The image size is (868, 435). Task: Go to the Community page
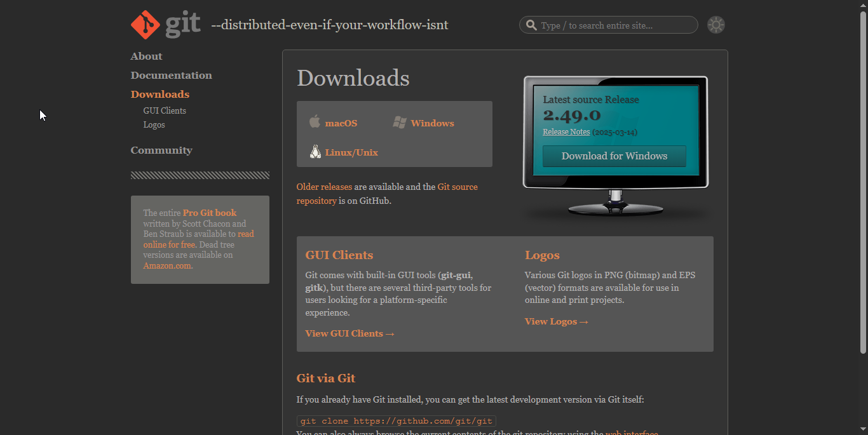(161, 151)
